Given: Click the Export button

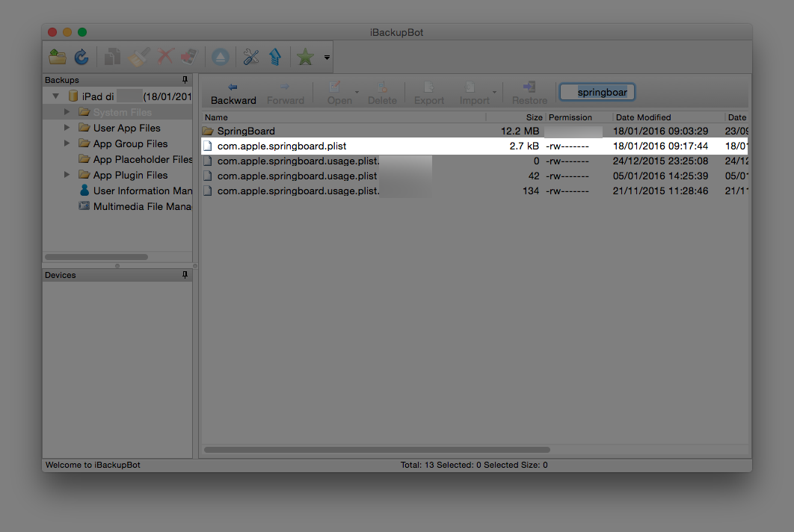Looking at the screenshot, I should pos(429,93).
